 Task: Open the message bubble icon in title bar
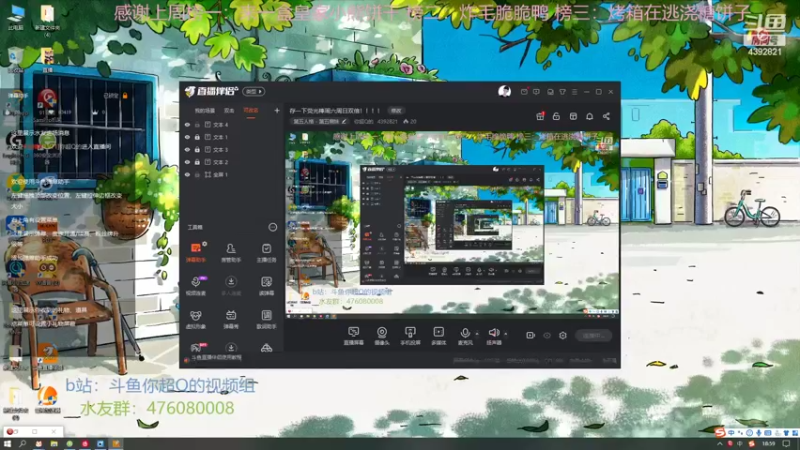coord(536,92)
